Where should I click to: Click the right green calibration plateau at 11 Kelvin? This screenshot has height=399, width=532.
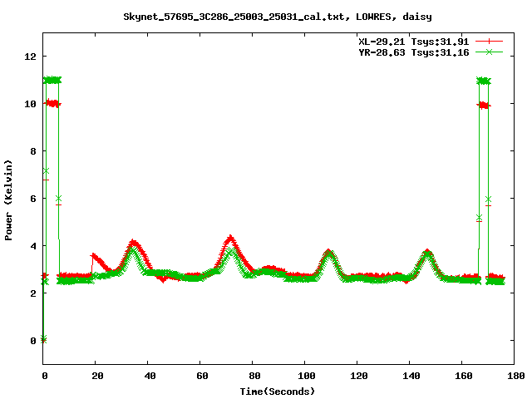[x=484, y=81]
